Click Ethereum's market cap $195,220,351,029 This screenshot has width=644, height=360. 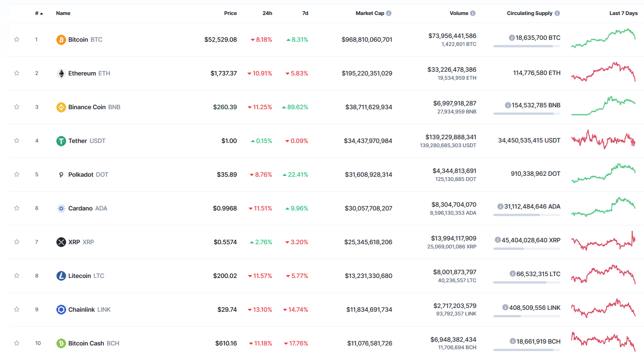367,74
